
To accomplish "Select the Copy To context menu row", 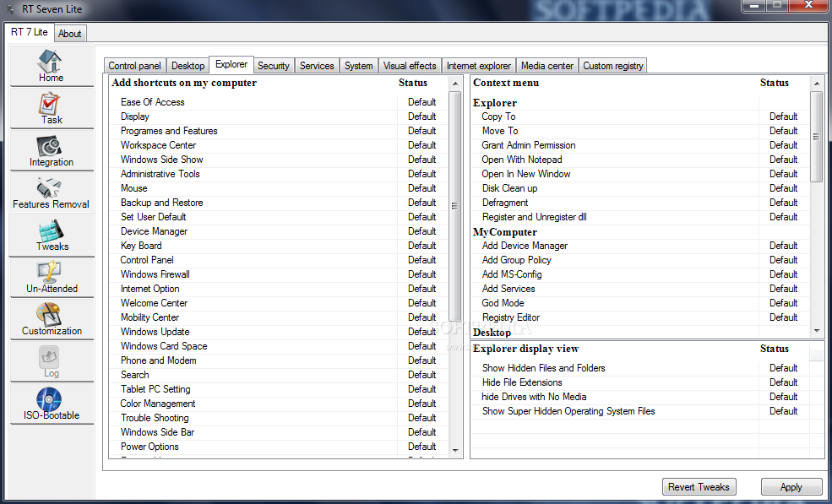I will (640, 117).
